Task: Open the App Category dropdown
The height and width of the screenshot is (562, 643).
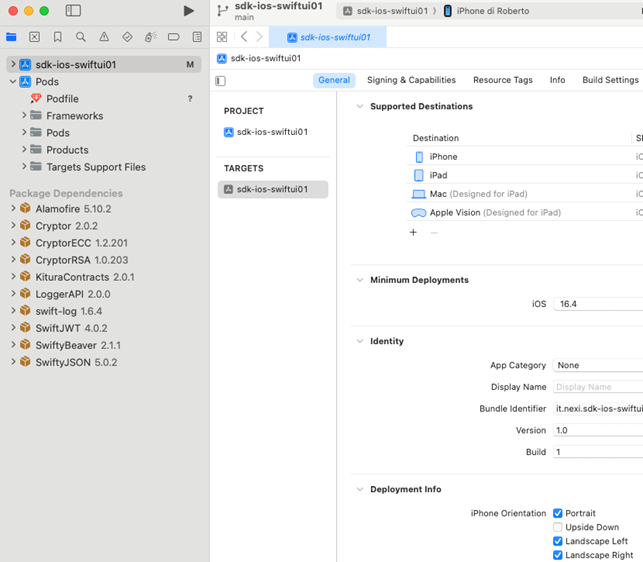Action: click(x=598, y=365)
